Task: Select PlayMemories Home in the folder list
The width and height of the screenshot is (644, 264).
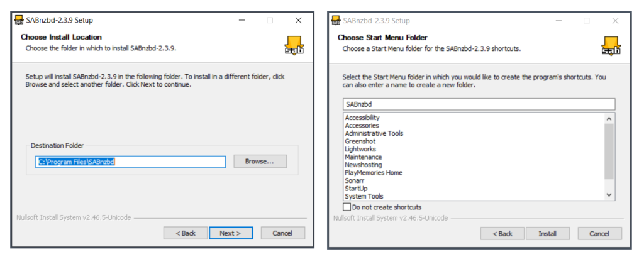Action: click(374, 173)
